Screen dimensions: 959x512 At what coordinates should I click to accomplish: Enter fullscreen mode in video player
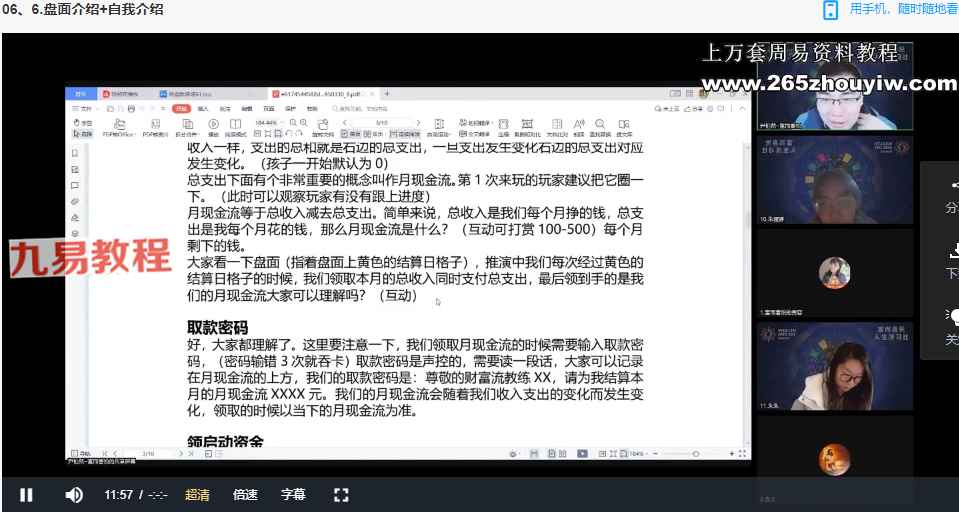(x=340, y=495)
